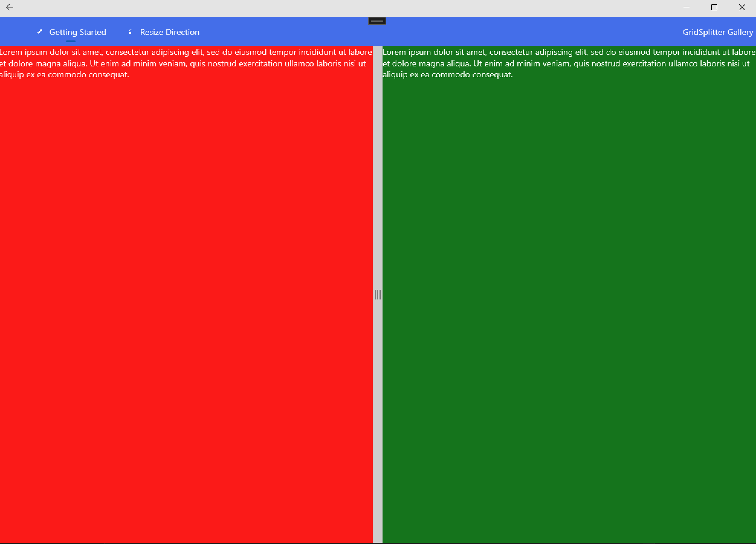Click the empty green panel area
The width and height of the screenshot is (756, 544).
click(569, 300)
